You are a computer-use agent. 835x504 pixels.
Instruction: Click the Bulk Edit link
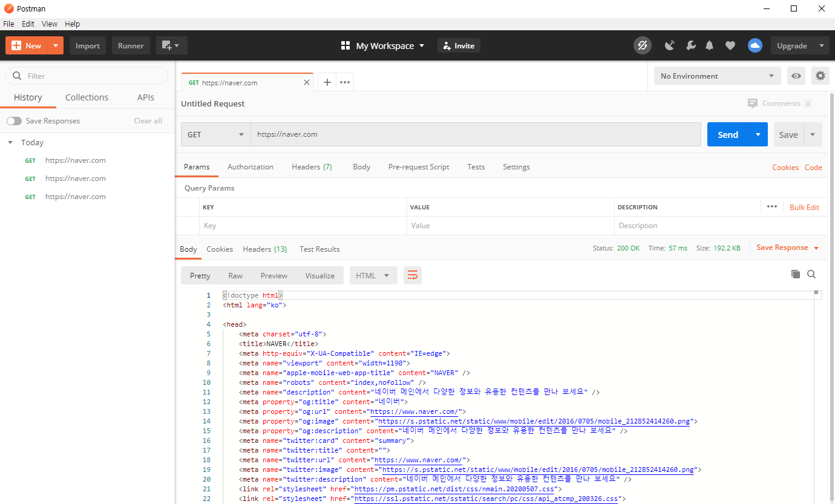(804, 207)
